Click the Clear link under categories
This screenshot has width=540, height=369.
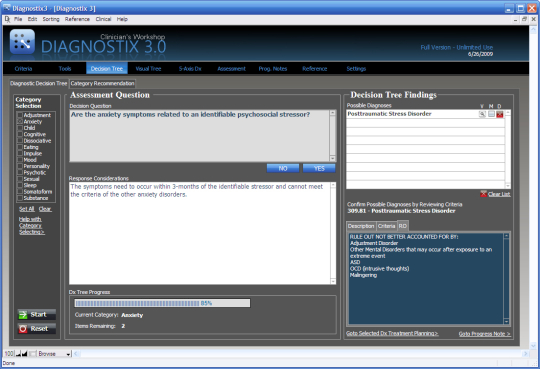[x=45, y=209]
